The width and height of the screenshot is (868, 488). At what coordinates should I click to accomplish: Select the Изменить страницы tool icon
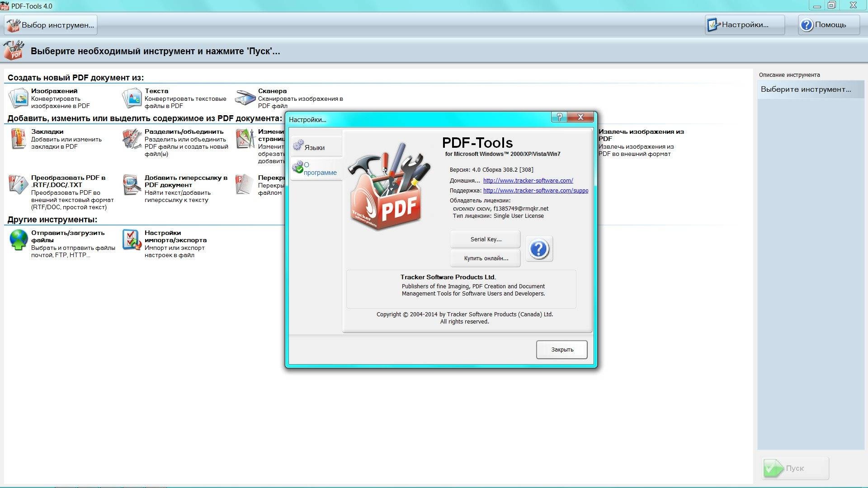[245, 139]
